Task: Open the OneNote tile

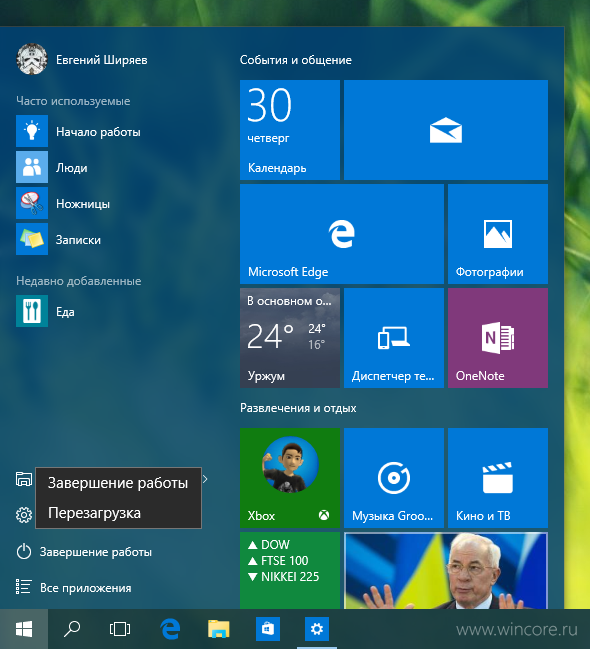Action: 498,338
